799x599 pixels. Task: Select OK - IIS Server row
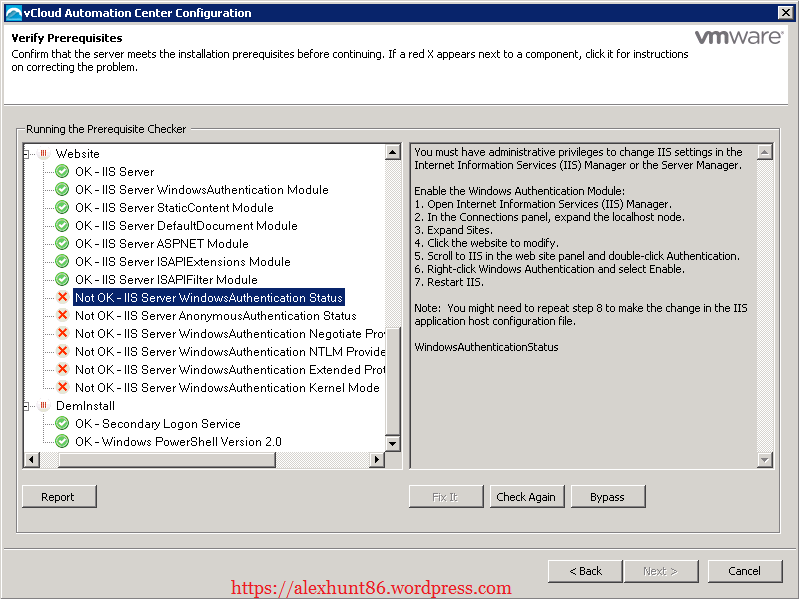(x=115, y=172)
